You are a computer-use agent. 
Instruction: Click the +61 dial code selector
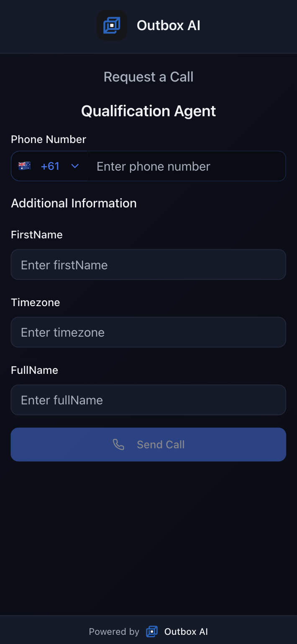coord(50,166)
